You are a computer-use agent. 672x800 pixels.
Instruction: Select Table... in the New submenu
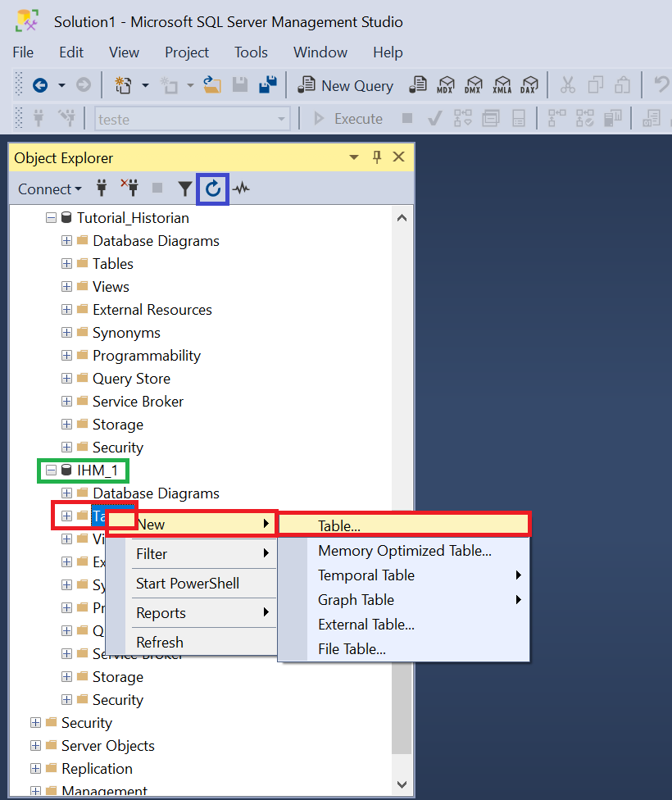pyautogui.click(x=404, y=525)
